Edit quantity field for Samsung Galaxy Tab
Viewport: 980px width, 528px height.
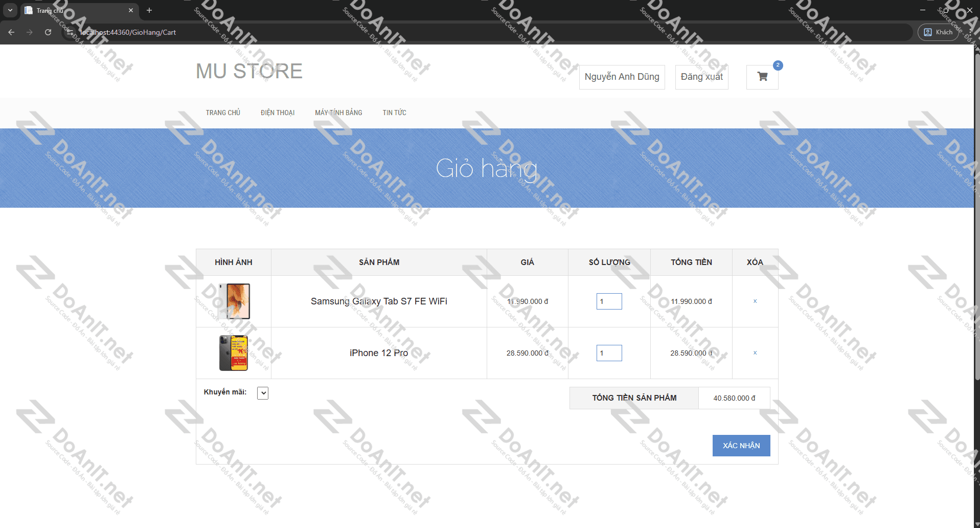(609, 301)
